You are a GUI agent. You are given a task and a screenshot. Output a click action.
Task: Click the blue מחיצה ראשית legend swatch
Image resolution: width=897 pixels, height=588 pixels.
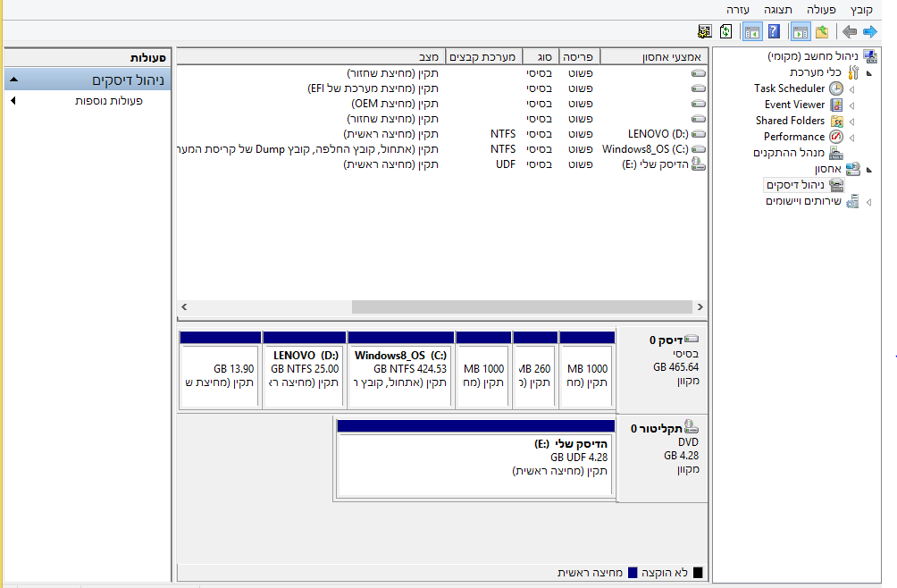(x=633, y=573)
